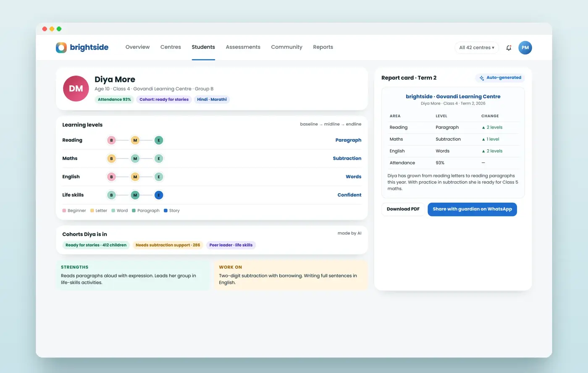Screen dimensions: 588x373
Task: Click the Attendance 93% badge
Action: click(114, 100)
